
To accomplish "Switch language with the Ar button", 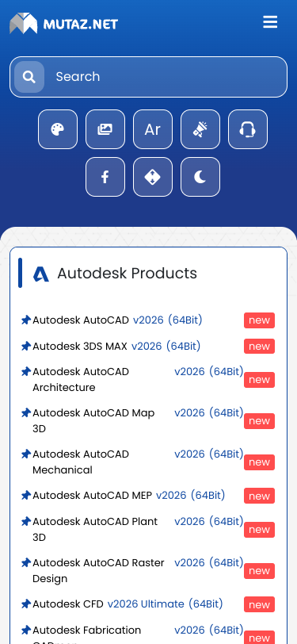I will coord(153,129).
